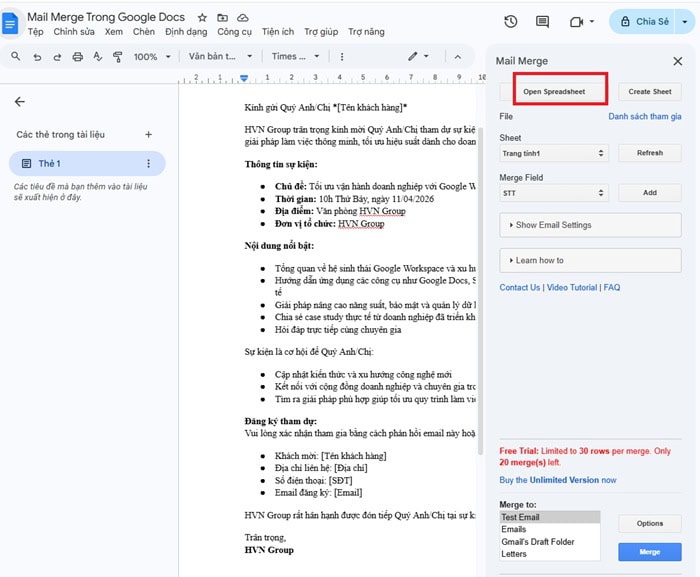Viewport: 700px width, 577px height.
Task: Close the Mail Merge sidebar
Action: (678, 61)
